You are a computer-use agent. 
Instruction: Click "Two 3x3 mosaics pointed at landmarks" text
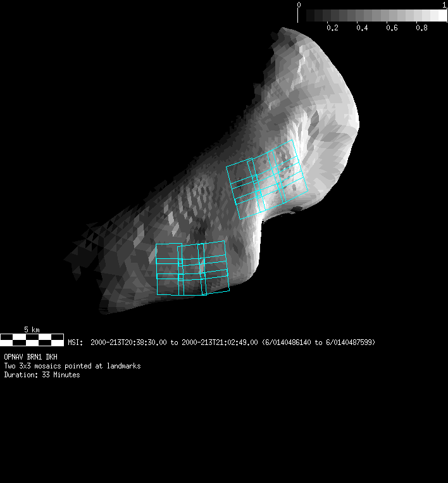pos(72,366)
